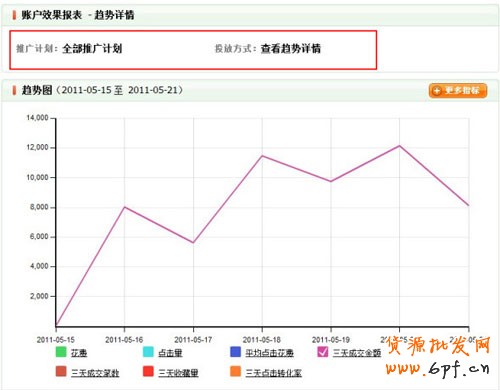Click the x-axis label 2011-05-17
This screenshot has height=390, width=500.
[x=193, y=340]
